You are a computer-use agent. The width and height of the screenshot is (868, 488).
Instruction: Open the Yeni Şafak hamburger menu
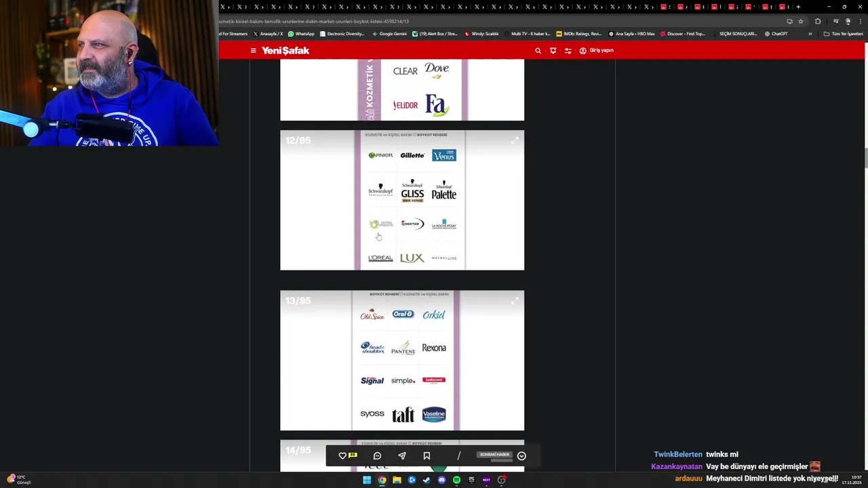pos(253,51)
